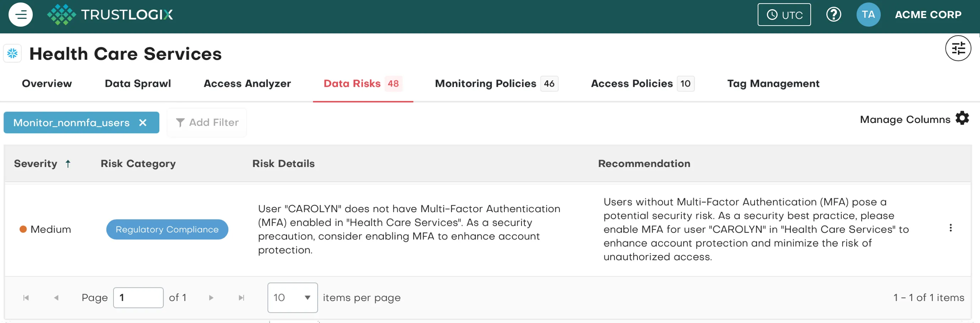
Task: Click the Add Filter button
Action: pos(207,122)
